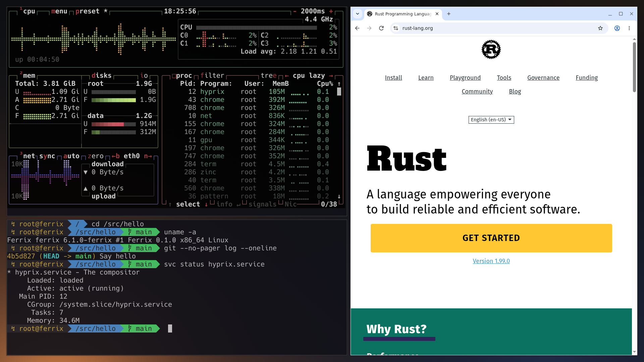Viewport: 644px width, 362px height.
Task: Click the terminal prompt cursor
Action: click(170, 329)
